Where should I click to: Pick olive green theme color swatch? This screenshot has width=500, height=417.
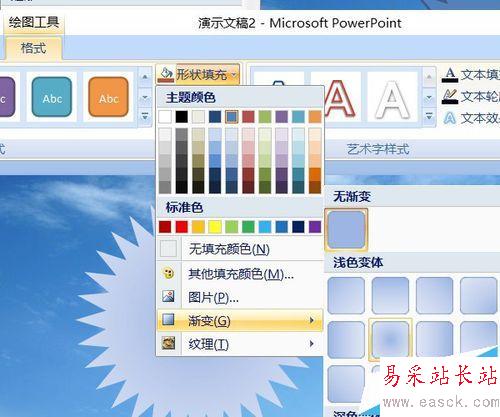pos(265,117)
